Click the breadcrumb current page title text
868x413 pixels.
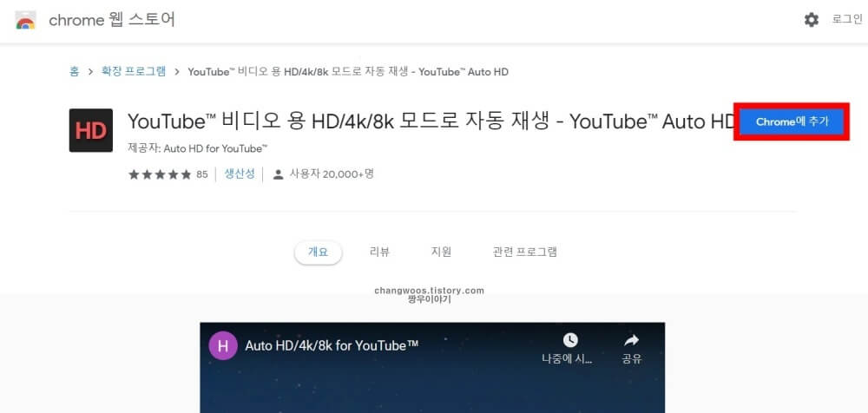click(x=348, y=72)
